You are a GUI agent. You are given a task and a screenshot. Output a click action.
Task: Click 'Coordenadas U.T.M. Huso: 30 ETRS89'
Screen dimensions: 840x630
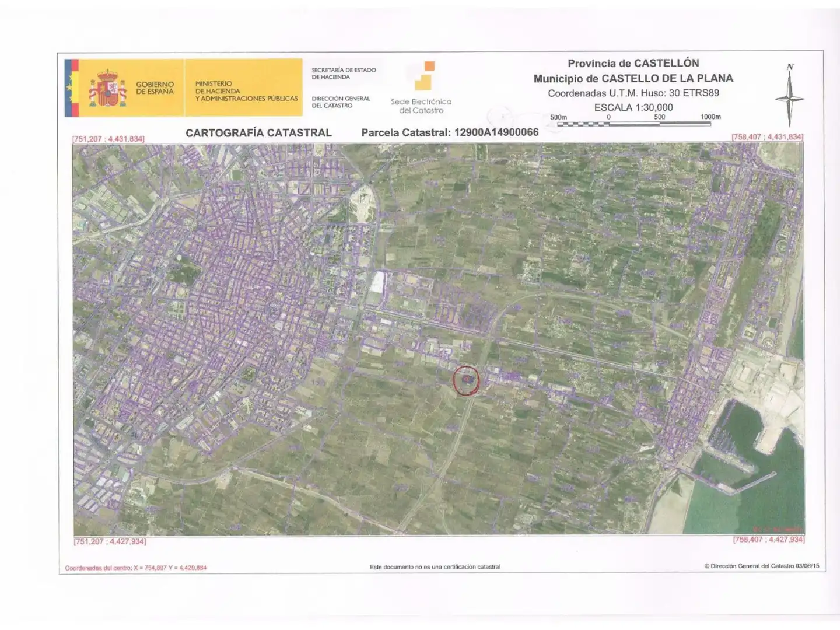[x=633, y=93]
